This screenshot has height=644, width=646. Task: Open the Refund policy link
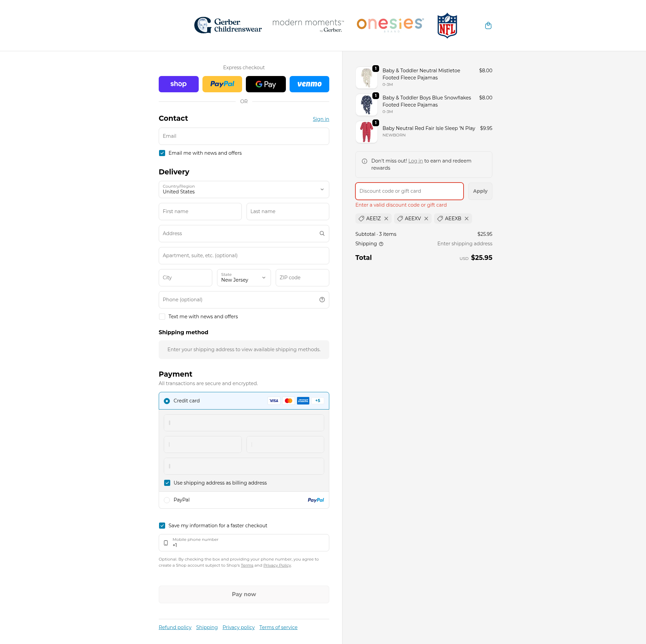click(175, 627)
